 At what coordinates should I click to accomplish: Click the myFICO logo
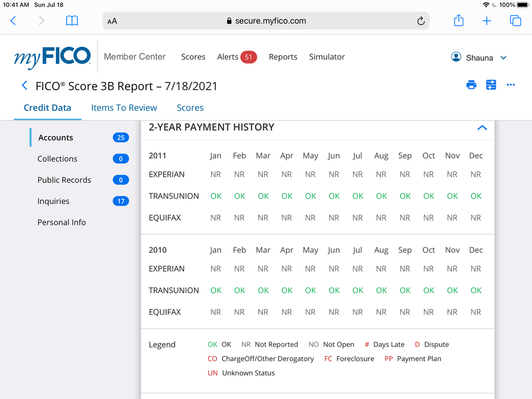53,57
